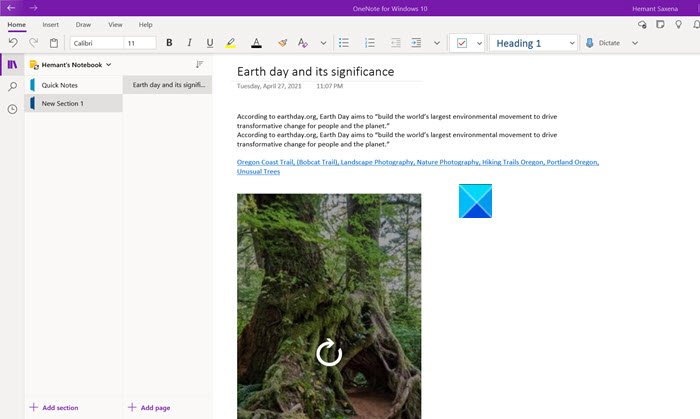Image resolution: width=700 pixels, height=419 pixels.
Task: Switch to the Insert tab
Action: pyautogui.click(x=50, y=24)
